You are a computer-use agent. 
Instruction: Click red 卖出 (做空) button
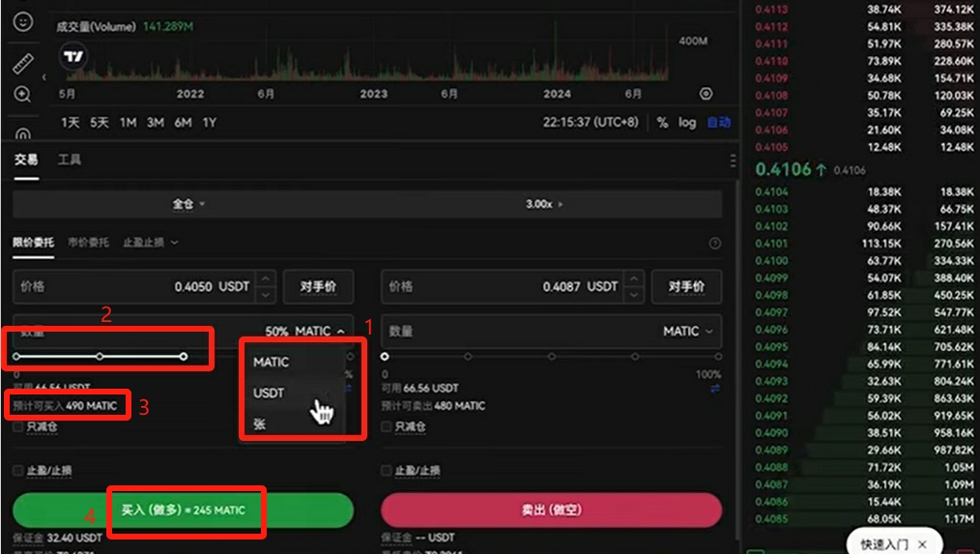click(551, 510)
